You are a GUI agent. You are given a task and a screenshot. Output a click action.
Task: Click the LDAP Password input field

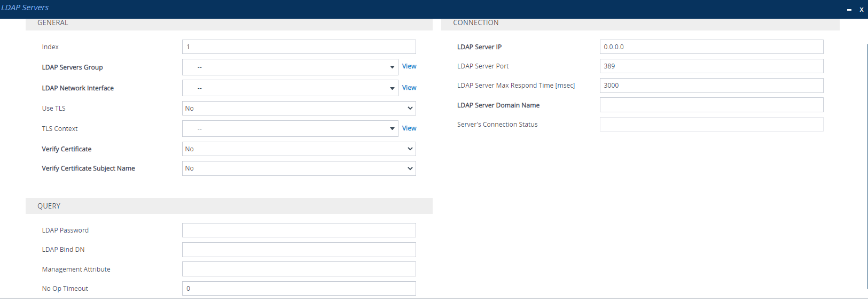tap(299, 230)
